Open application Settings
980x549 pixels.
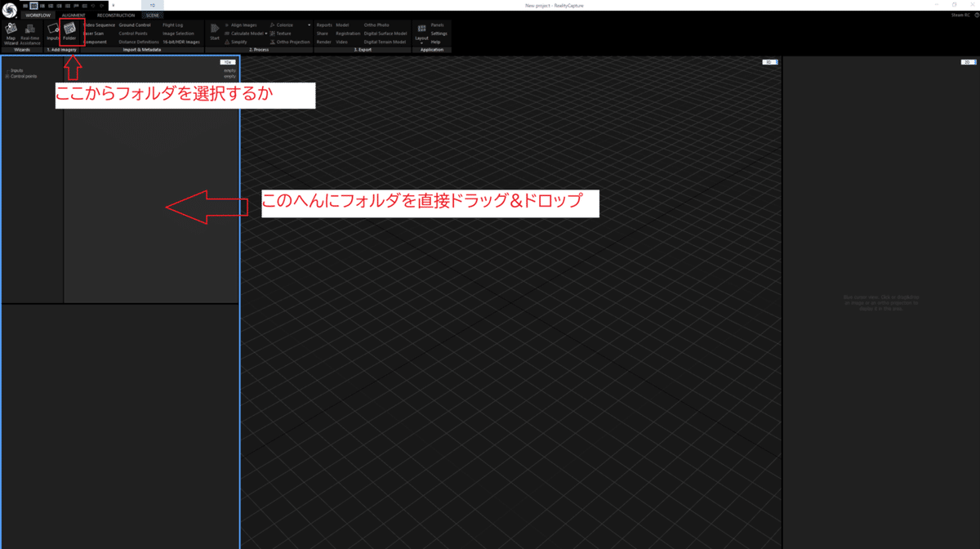point(439,33)
